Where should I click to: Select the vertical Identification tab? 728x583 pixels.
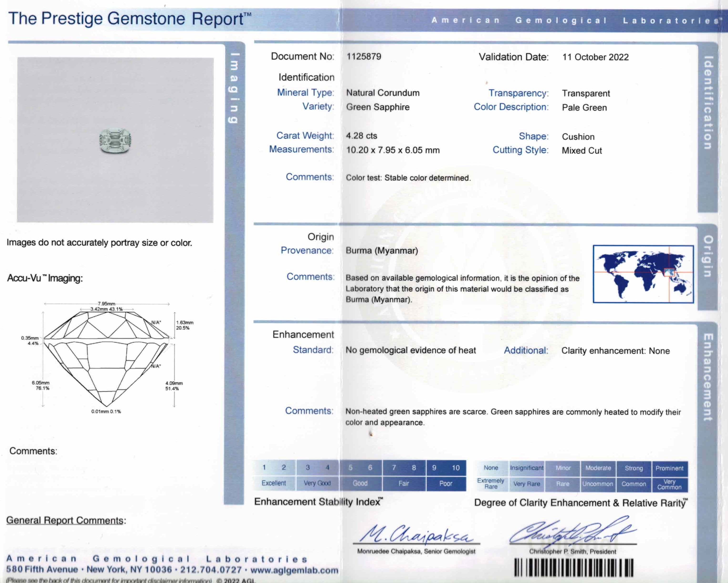tap(708, 102)
